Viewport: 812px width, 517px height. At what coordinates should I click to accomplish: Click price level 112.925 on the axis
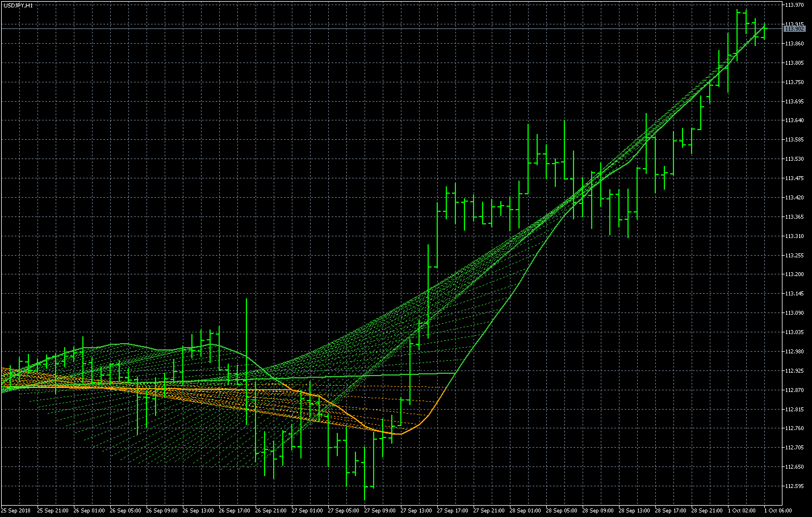(795, 371)
